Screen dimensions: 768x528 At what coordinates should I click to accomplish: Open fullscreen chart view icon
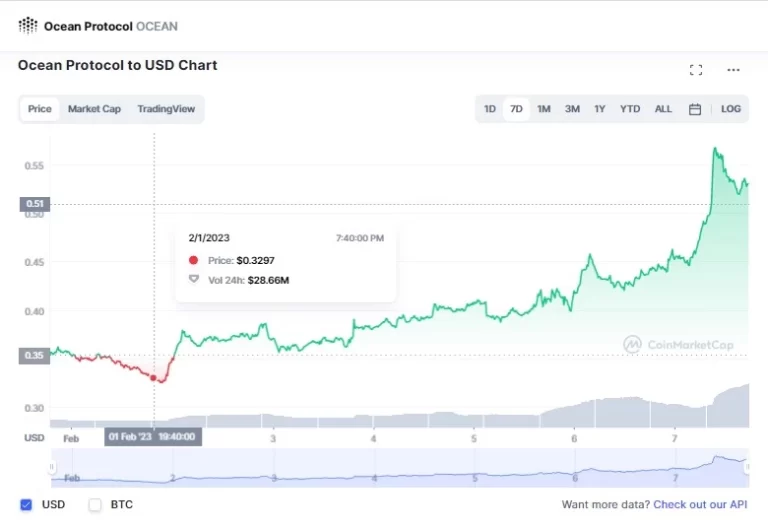tap(696, 70)
